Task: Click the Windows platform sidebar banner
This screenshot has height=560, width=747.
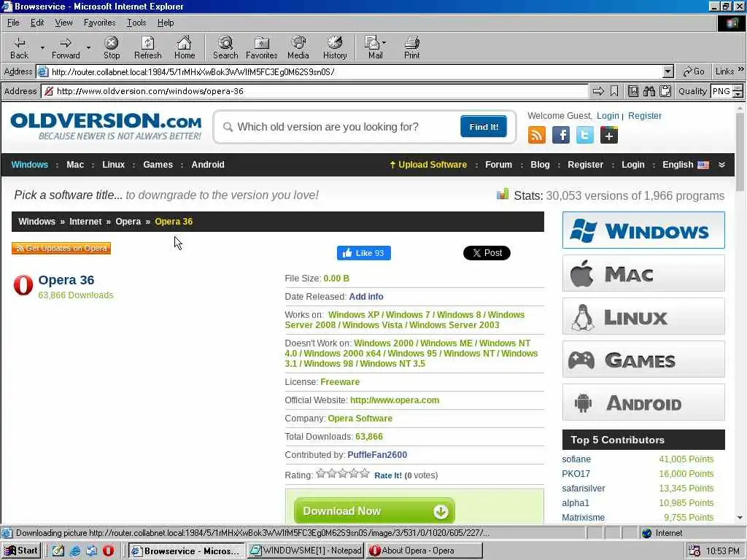Action: point(643,230)
